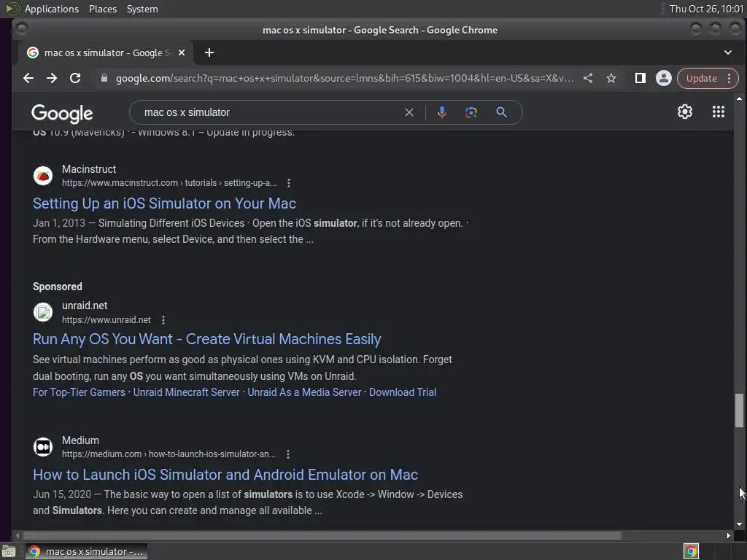Screen dimensions: 747x560
Task: Click the medium.com breadcrumb URL
Action: [x=169, y=454]
